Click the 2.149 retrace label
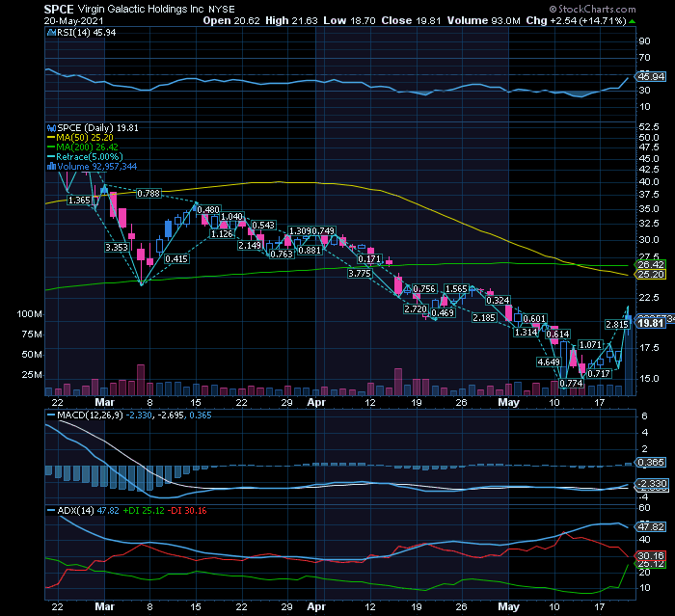Viewport: 675px width, 616px height. tap(250, 246)
